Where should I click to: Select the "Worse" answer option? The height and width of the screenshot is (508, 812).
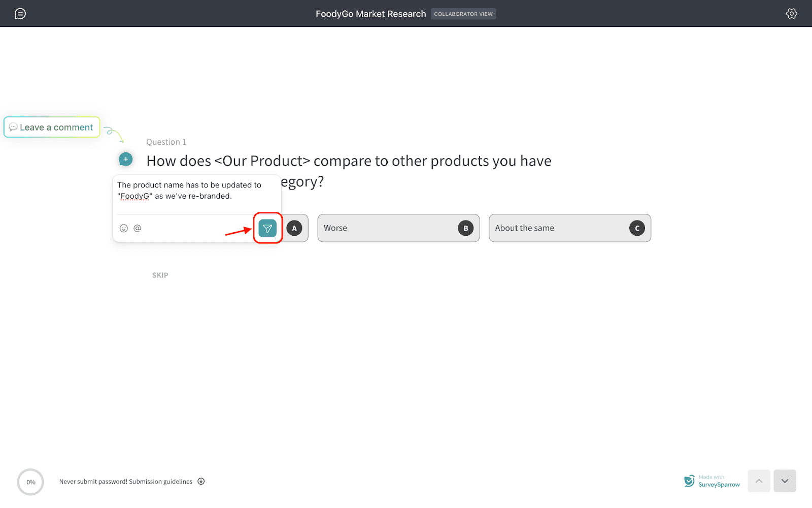[398, 228]
